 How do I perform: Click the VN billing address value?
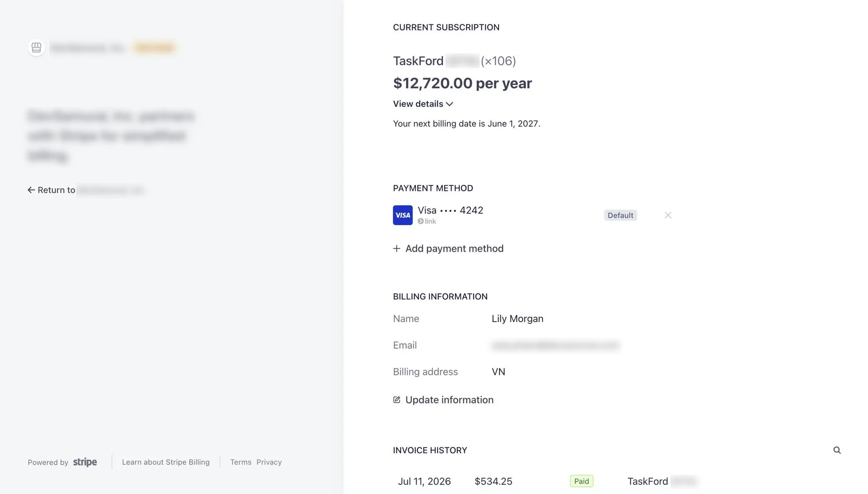click(498, 372)
